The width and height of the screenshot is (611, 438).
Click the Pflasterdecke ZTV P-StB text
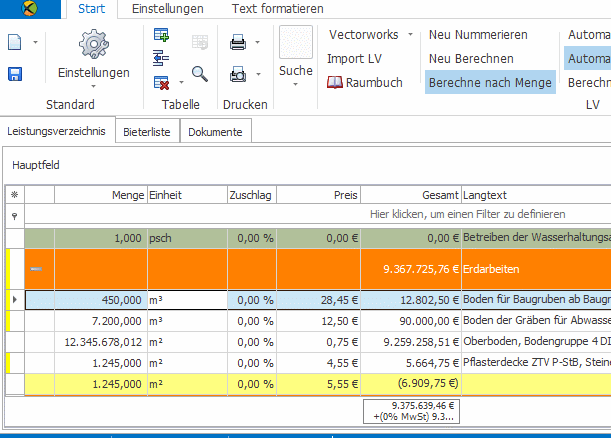(x=536, y=363)
